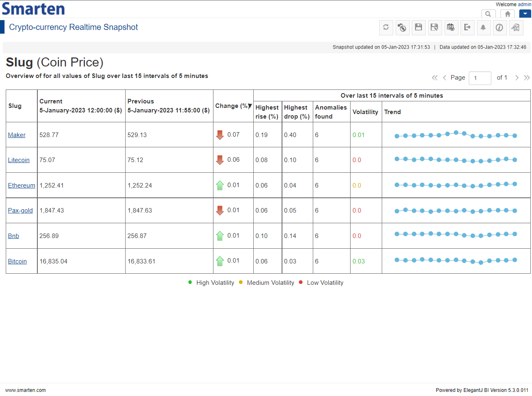The image size is (532, 396).
Task: Click the Anomalies found header
Action: click(331, 112)
